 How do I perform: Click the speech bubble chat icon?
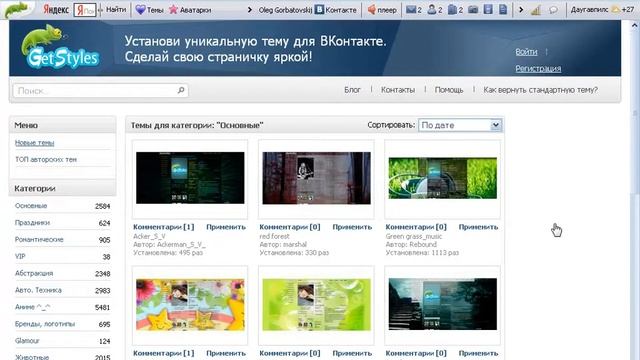553,10
